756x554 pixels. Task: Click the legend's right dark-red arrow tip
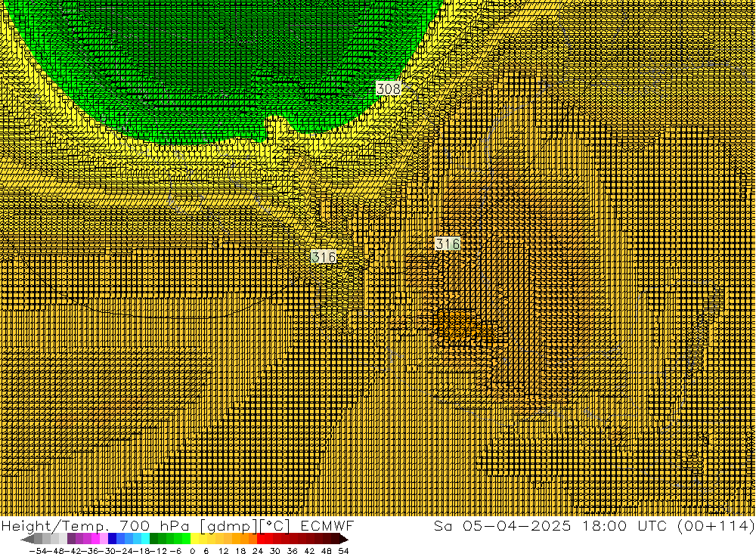tap(344, 540)
